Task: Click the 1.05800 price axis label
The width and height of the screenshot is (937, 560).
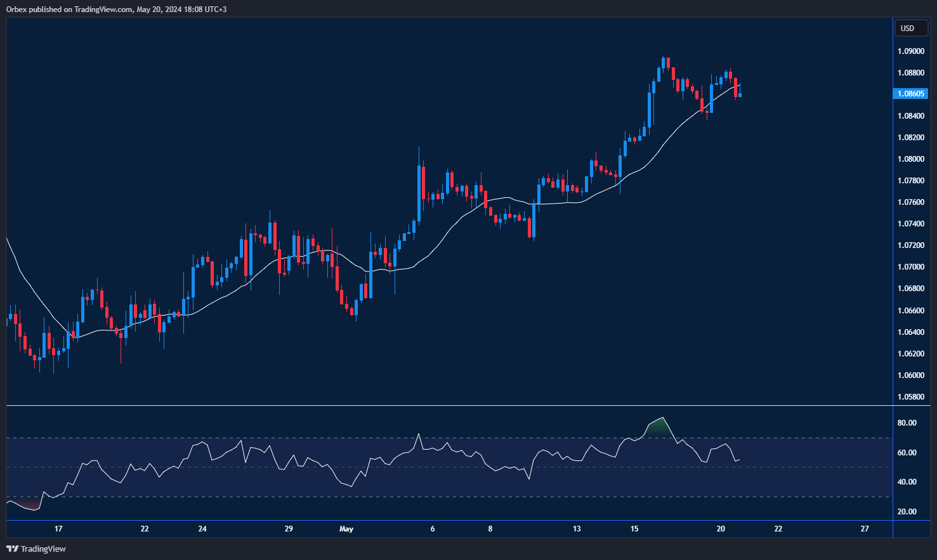Action: coord(910,397)
